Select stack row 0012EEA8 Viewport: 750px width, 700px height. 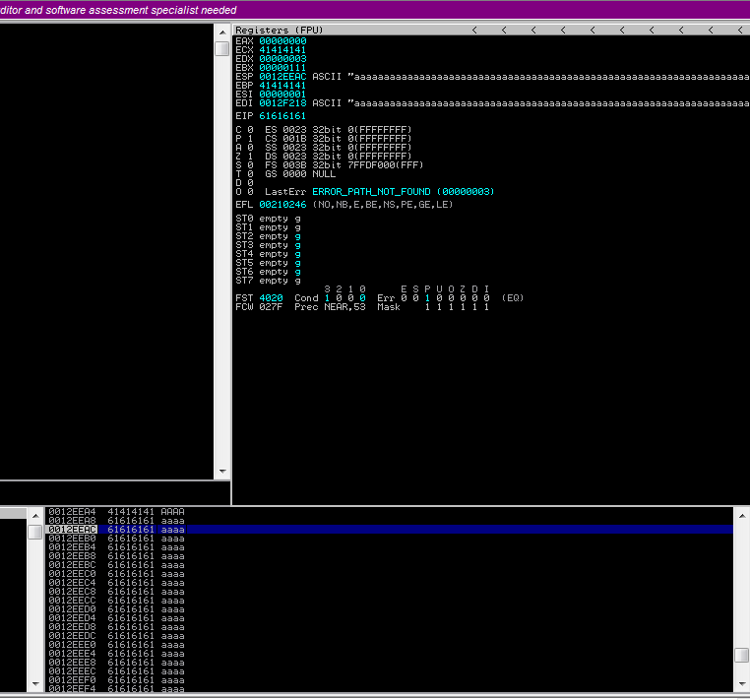point(390,521)
